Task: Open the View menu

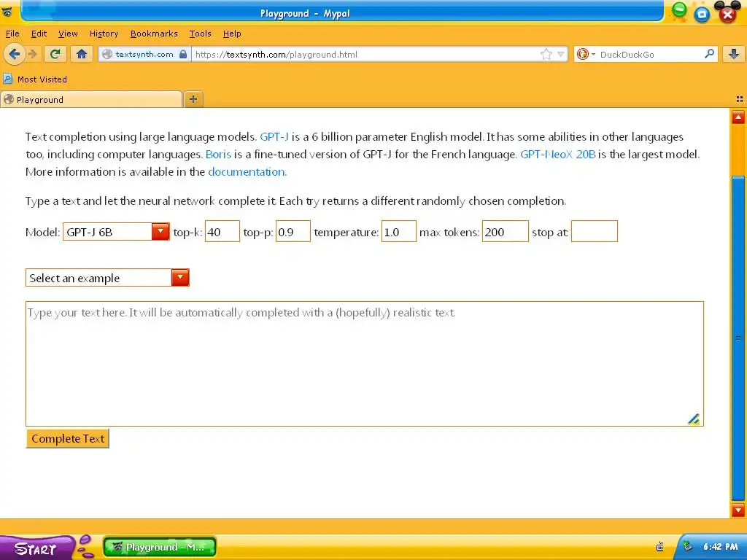Action: click(x=68, y=34)
